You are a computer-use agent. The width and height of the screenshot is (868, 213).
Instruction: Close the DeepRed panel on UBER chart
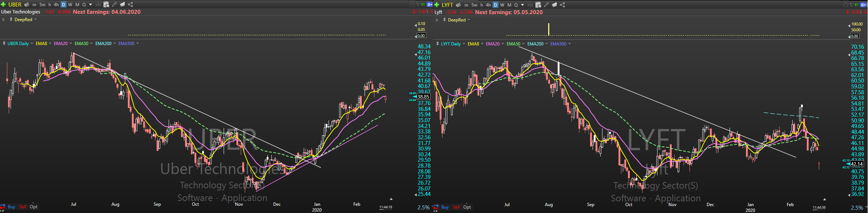coord(3,20)
